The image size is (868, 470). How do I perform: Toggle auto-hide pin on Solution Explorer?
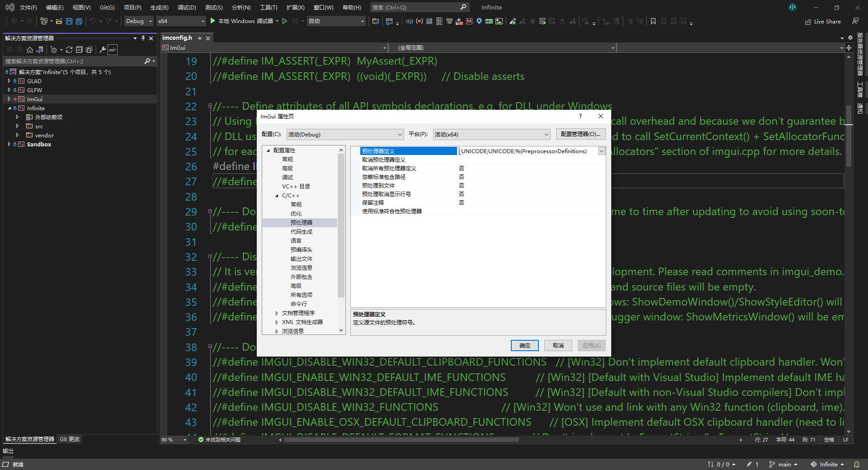pos(143,38)
